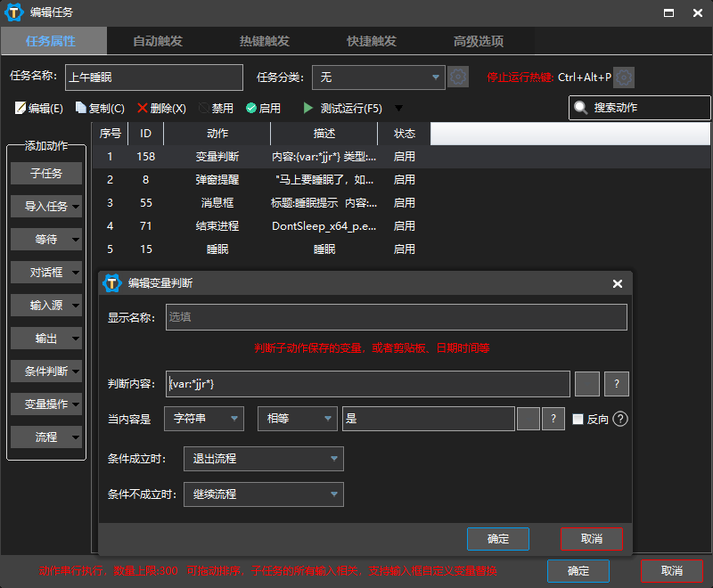Click the red X 删除(X) delete icon
Screen dimensions: 713x588
[143, 108]
